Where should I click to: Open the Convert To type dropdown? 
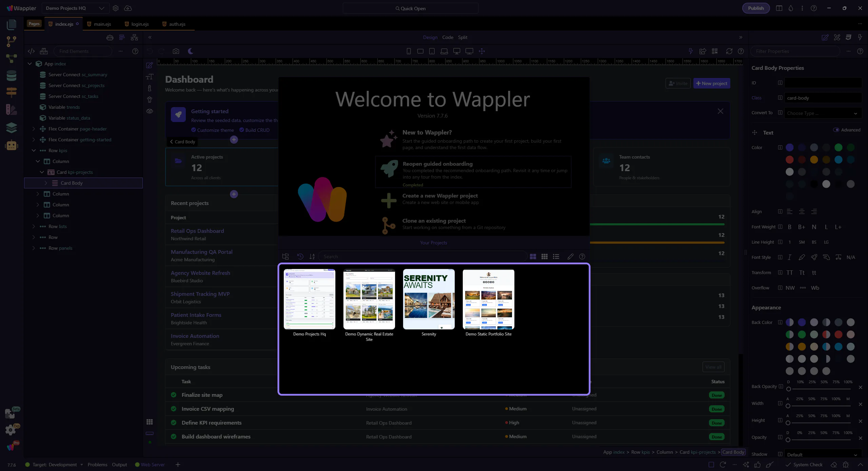tap(823, 113)
